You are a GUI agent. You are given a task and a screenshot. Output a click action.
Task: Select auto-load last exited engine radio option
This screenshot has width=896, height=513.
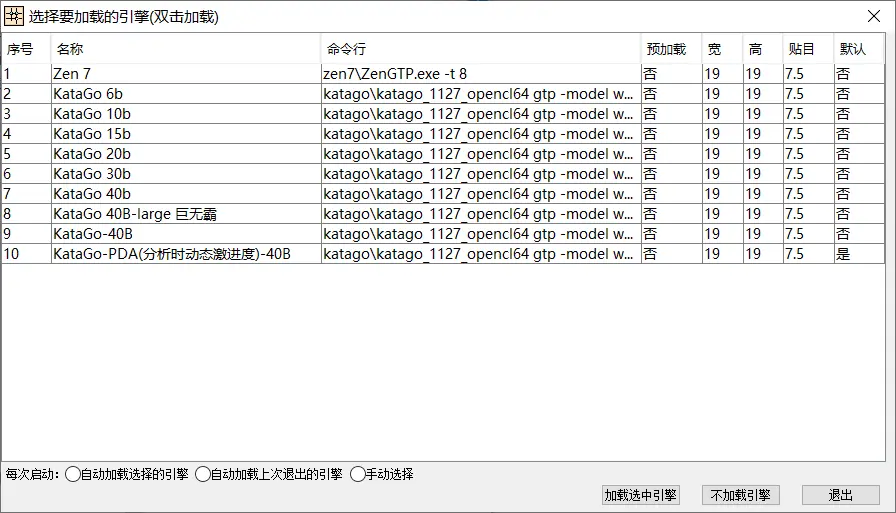[x=204, y=474]
